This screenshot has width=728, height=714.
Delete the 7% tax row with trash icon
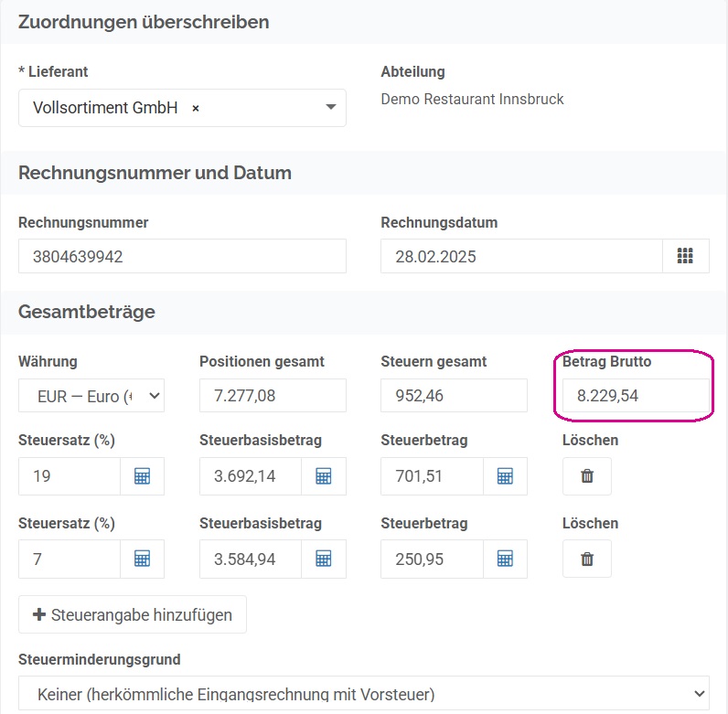[x=587, y=559]
